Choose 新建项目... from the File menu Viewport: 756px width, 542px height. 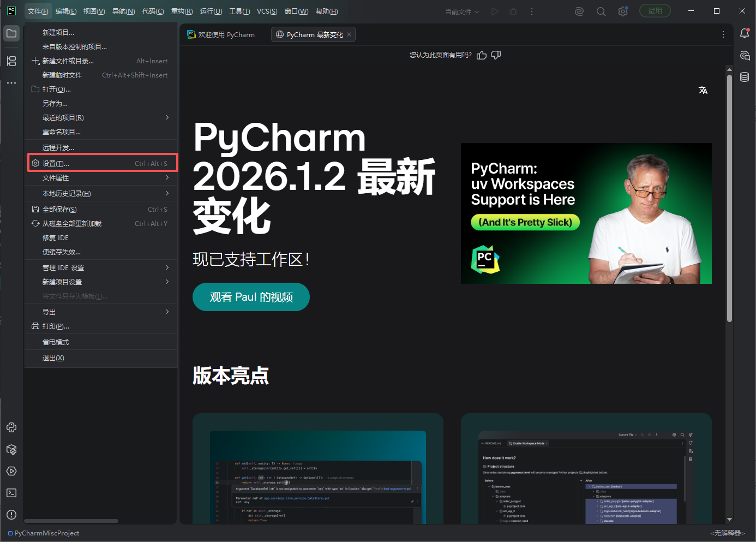tap(101, 33)
